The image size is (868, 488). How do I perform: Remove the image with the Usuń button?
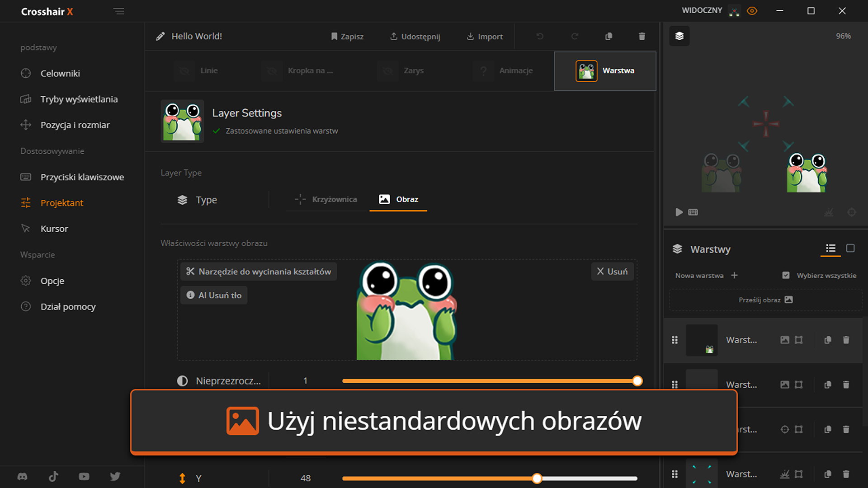613,272
